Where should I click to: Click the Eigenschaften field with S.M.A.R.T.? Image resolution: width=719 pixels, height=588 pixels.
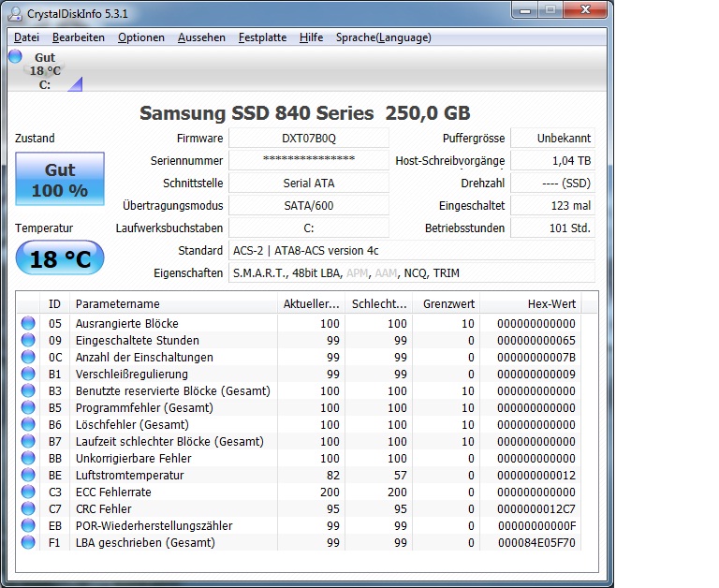point(412,272)
